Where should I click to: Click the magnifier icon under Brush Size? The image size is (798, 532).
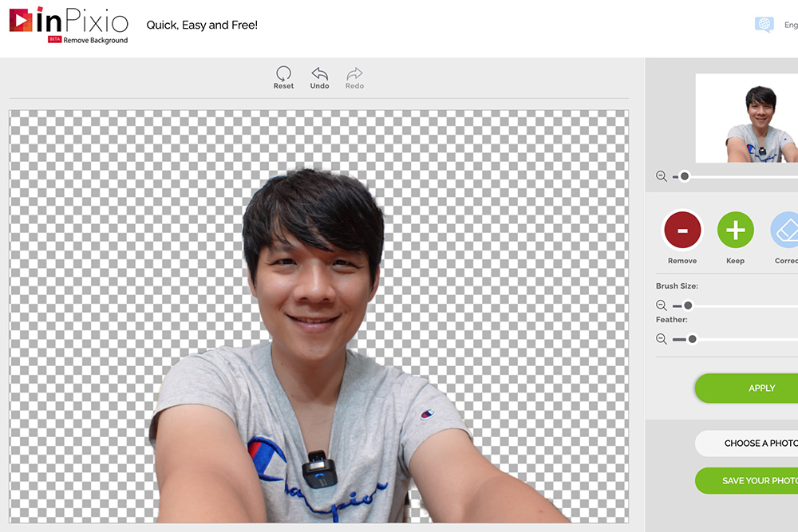coord(661,305)
